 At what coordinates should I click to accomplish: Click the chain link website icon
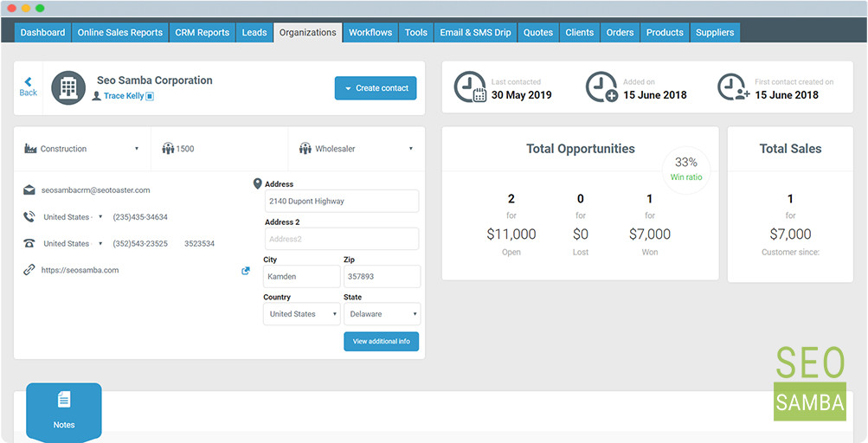[x=29, y=270]
